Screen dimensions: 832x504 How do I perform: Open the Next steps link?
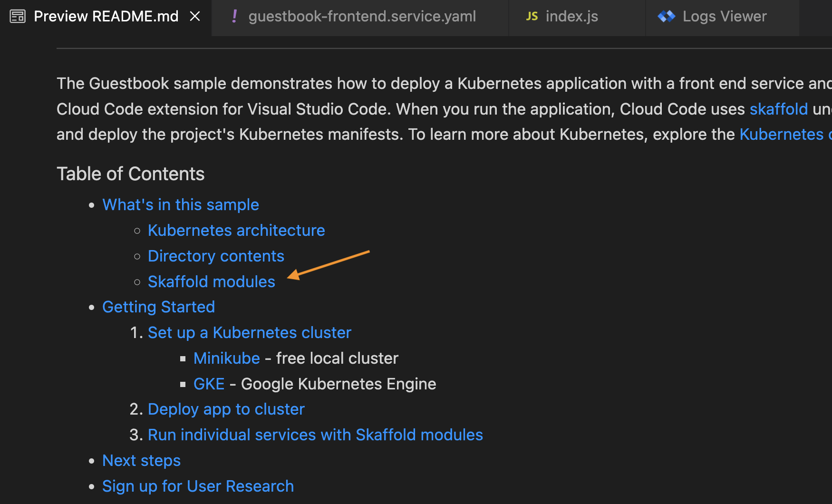click(x=141, y=460)
